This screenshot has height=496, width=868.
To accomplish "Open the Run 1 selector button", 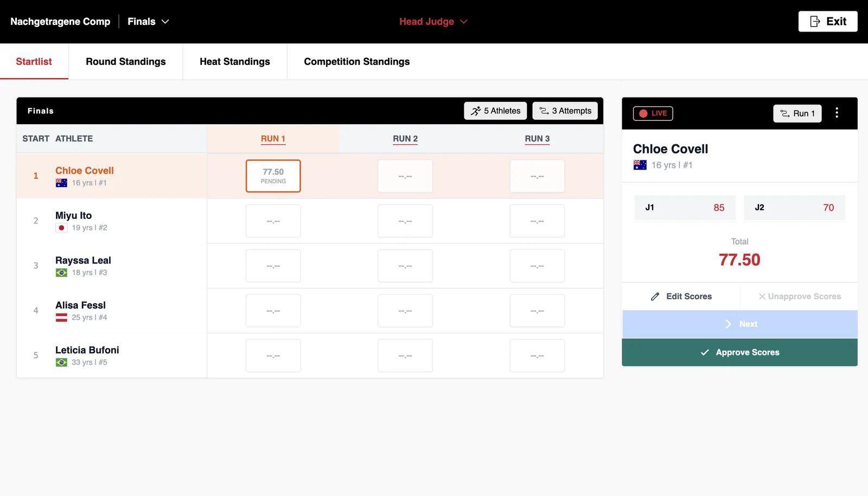I will pyautogui.click(x=797, y=113).
